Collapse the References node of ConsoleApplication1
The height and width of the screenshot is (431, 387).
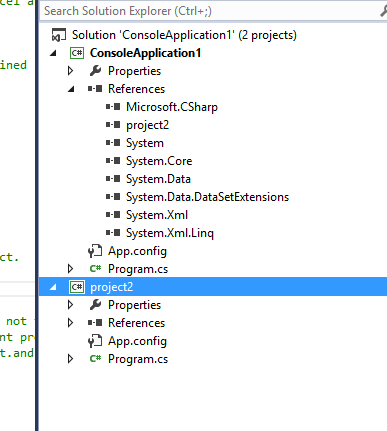coord(71,89)
